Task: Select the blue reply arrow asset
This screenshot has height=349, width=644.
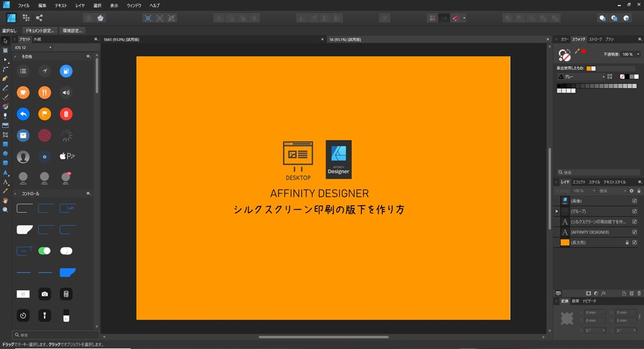Action: (23, 114)
